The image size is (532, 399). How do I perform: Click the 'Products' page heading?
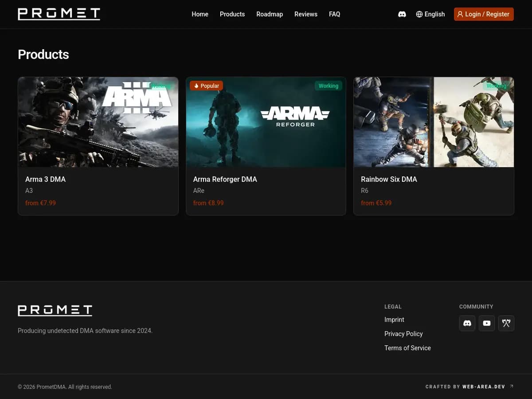[x=43, y=55]
